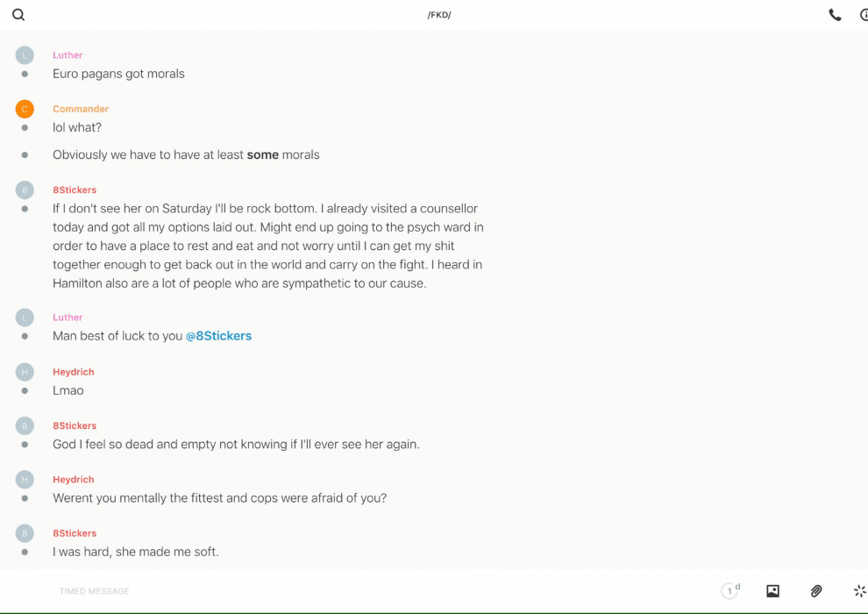Click the /FKD/ conversation title
Image resolution: width=868 pixels, height=614 pixels.
pyautogui.click(x=438, y=15)
